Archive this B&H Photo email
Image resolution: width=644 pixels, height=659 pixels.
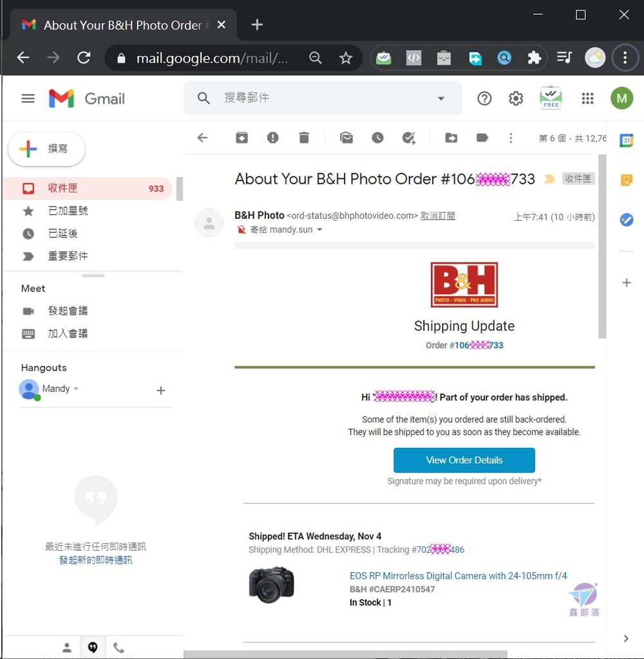[242, 138]
